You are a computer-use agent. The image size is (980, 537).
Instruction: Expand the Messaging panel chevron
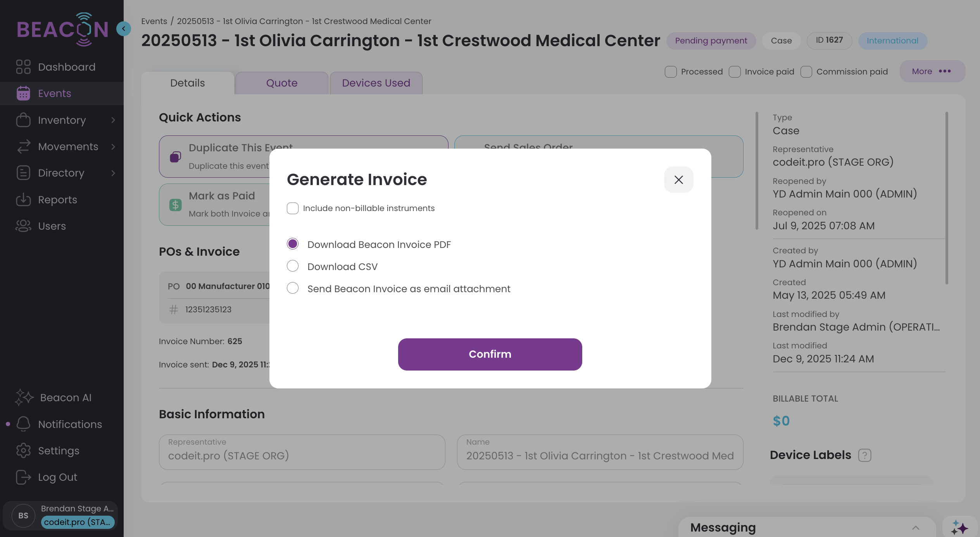(x=916, y=527)
